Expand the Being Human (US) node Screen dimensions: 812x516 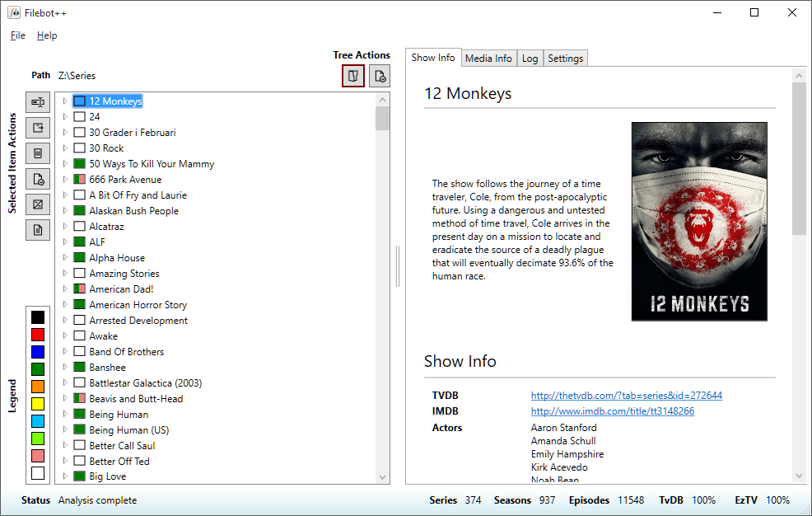coord(65,429)
